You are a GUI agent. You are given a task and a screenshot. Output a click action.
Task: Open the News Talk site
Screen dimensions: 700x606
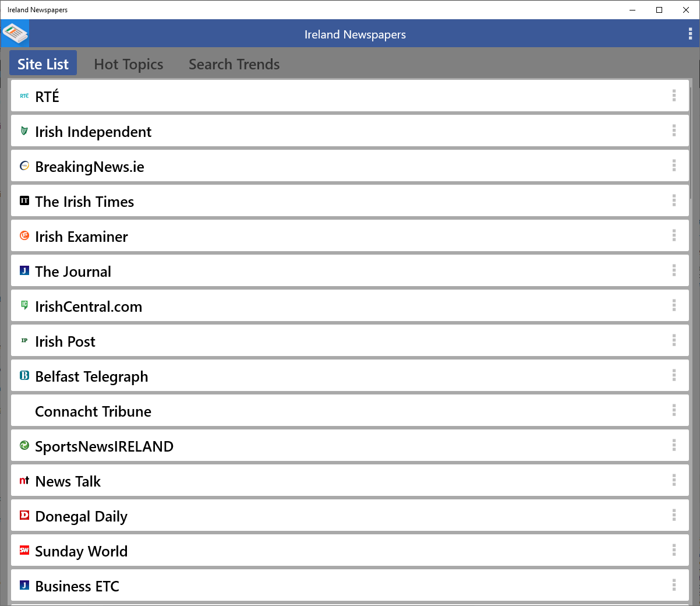pyautogui.click(x=349, y=480)
